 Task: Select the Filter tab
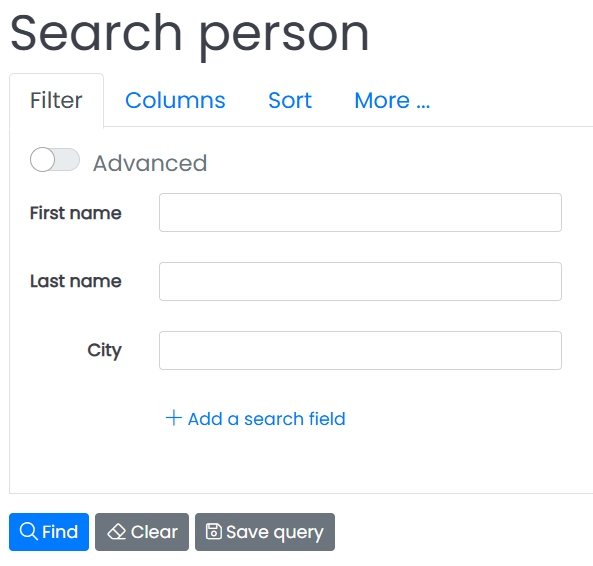(56, 101)
